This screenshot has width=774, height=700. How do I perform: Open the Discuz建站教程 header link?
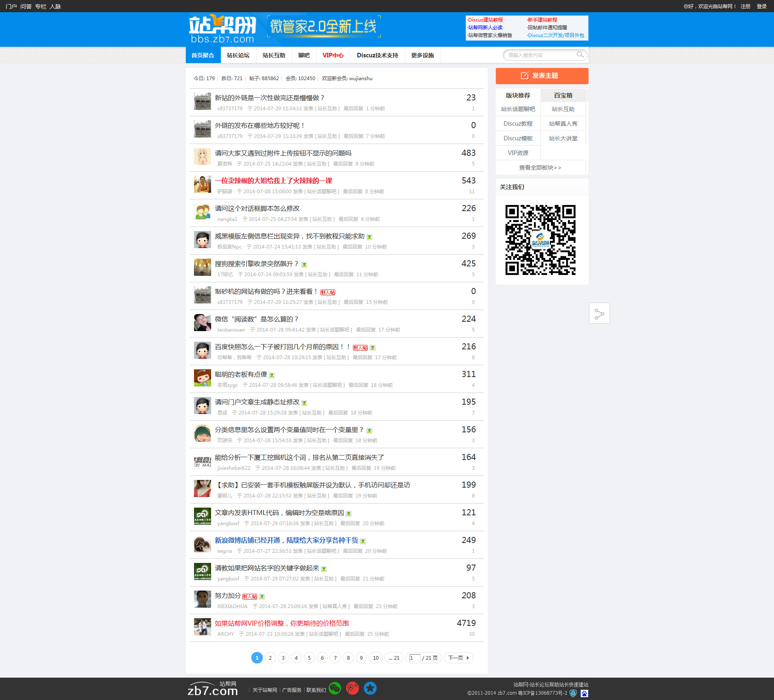(x=485, y=20)
